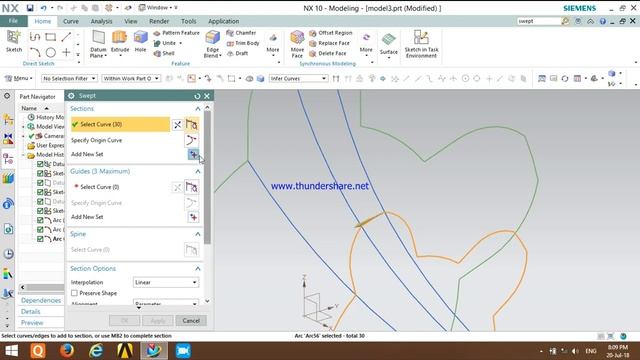Click the Chamfer tool
This screenshot has width=640, height=360.
[241, 33]
